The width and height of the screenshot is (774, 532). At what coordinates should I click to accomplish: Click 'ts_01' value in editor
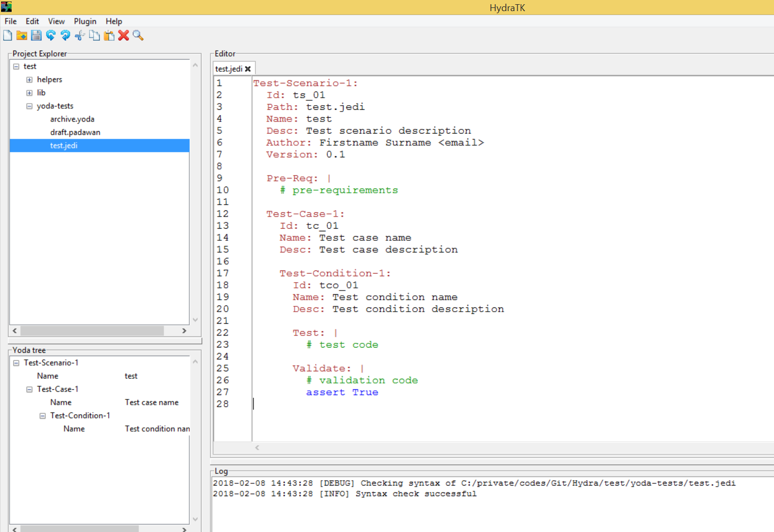click(x=309, y=95)
